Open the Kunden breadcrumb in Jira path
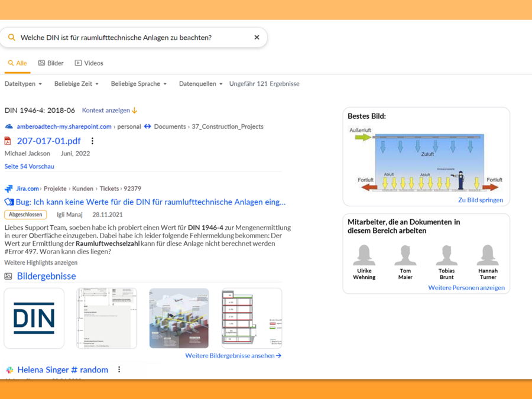532x399 pixels. pyautogui.click(x=83, y=189)
